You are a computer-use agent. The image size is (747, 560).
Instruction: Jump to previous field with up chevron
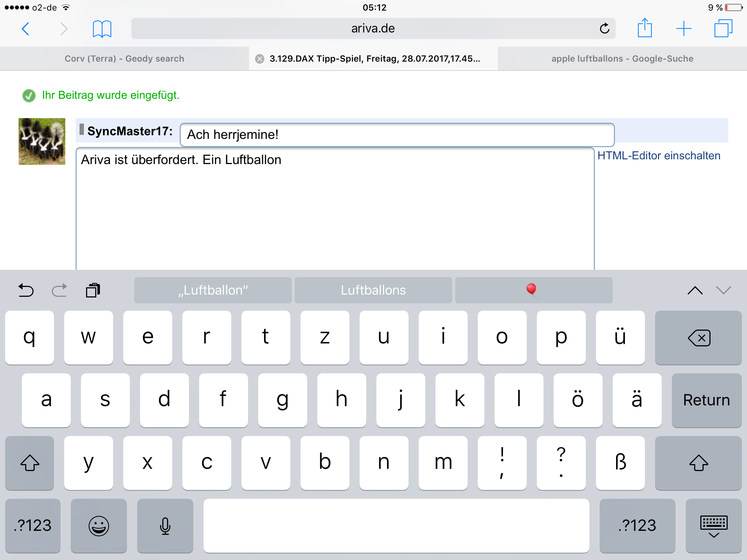tap(695, 291)
